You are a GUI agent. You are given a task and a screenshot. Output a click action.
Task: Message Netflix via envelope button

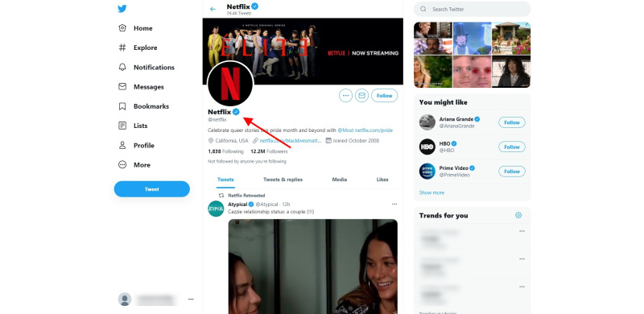point(361,95)
